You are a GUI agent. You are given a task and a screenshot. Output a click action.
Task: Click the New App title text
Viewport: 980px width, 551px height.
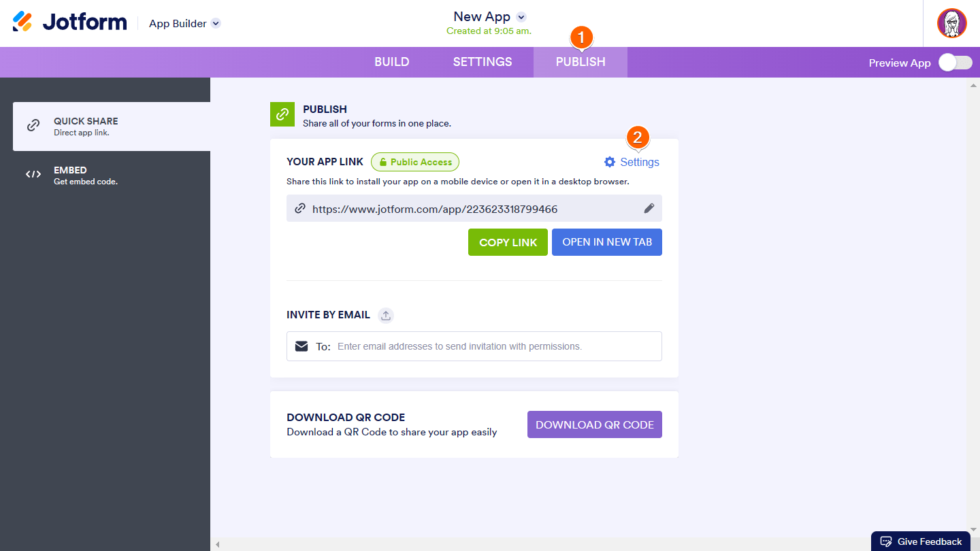pyautogui.click(x=482, y=17)
